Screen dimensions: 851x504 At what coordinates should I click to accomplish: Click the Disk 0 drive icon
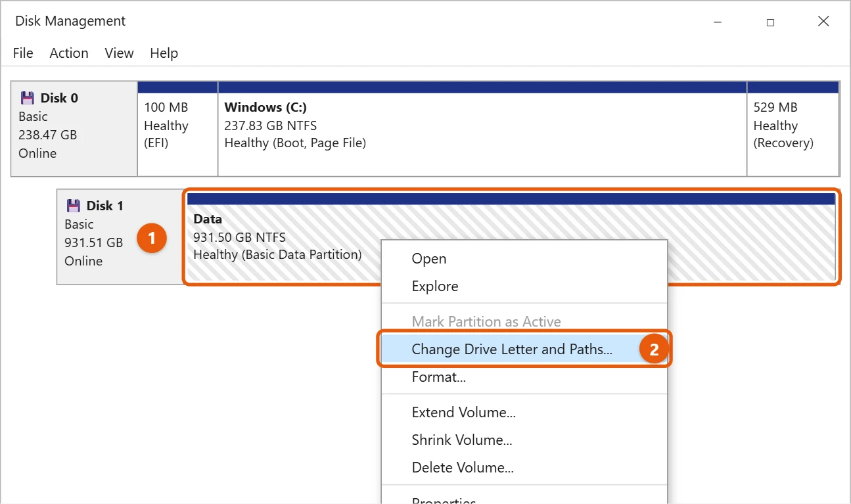(x=27, y=98)
